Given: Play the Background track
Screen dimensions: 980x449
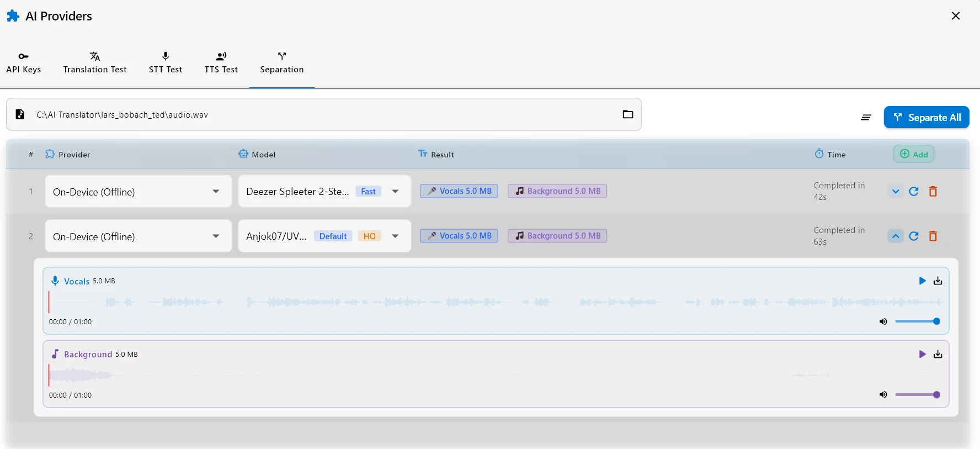Looking at the screenshot, I should tap(922, 354).
